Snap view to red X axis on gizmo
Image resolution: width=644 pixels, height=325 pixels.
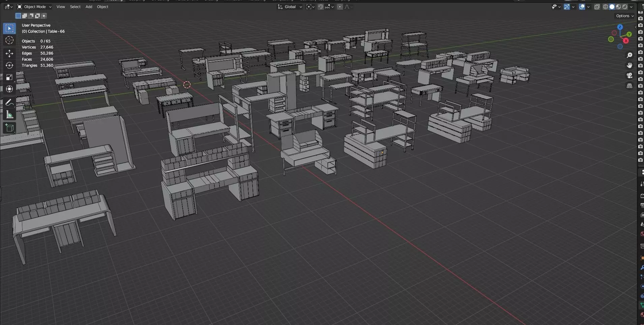coord(626,41)
